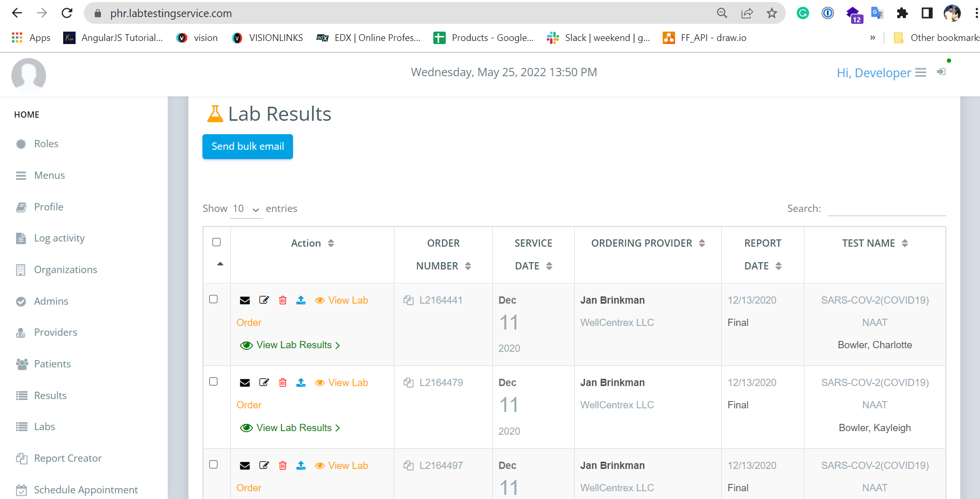Screen dimensions: 980x499
Task: Open the Extensions puzzle icon
Action: 902,13
